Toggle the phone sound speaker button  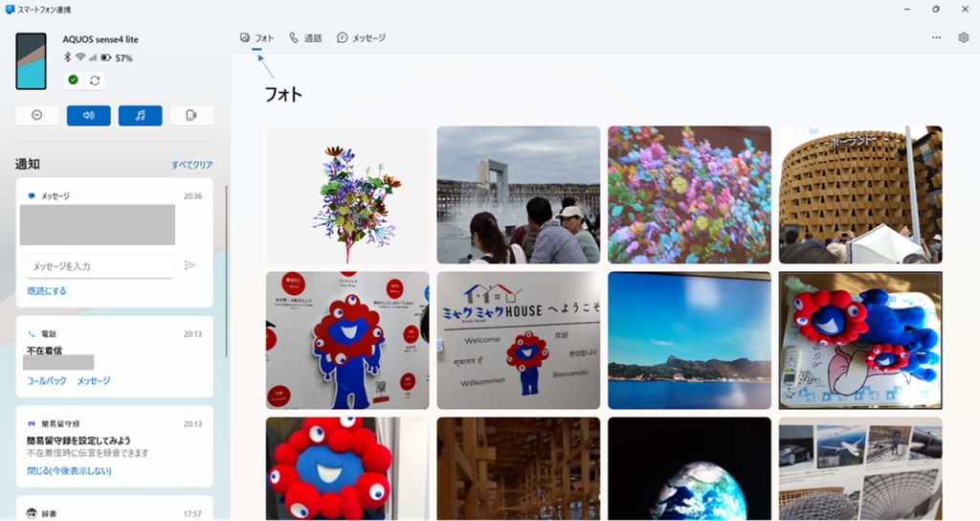(x=88, y=115)
